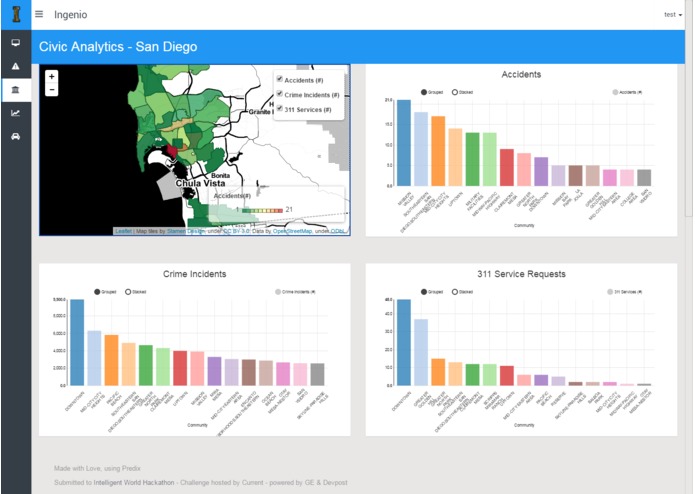Open the line chart analytics sidebar icon
Image resolution: width=695 pixels, height=494 pixels.
[16, 113]
